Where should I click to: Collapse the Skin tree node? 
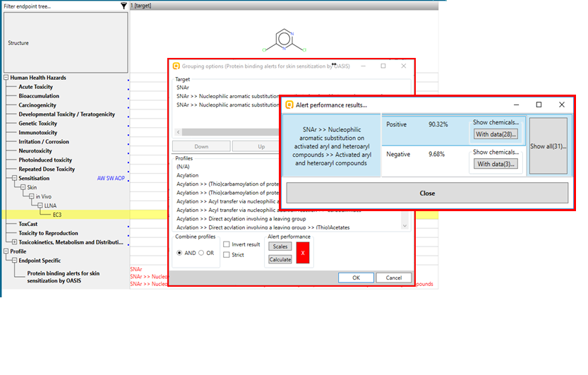click(23, 187)
